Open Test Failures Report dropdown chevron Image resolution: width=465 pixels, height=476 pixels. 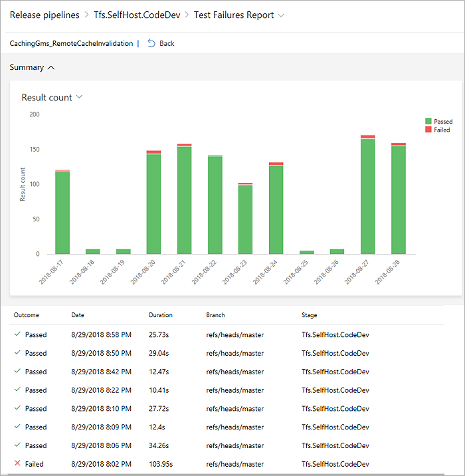[x=282, y=15]
